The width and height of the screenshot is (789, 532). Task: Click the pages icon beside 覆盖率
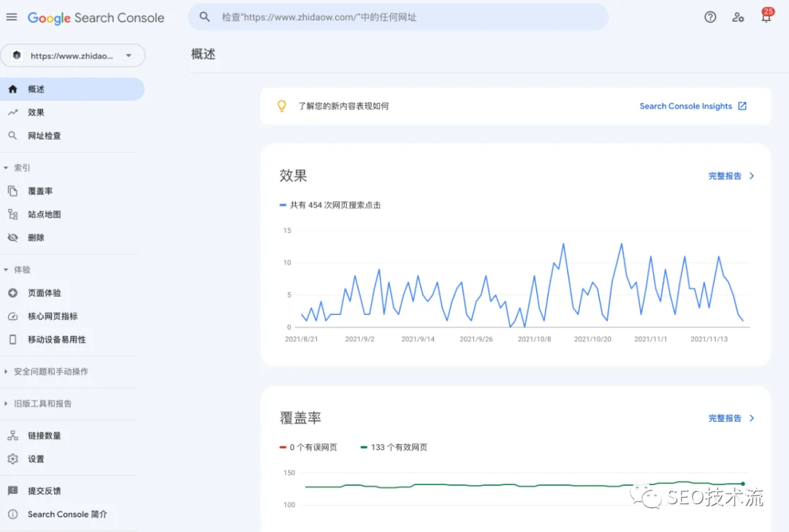(12, 191)
